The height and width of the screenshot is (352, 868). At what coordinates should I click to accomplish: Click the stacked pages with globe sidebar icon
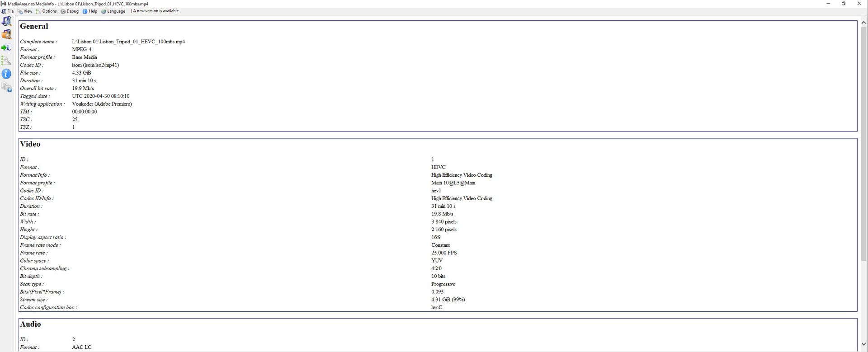tap(6, 87)
